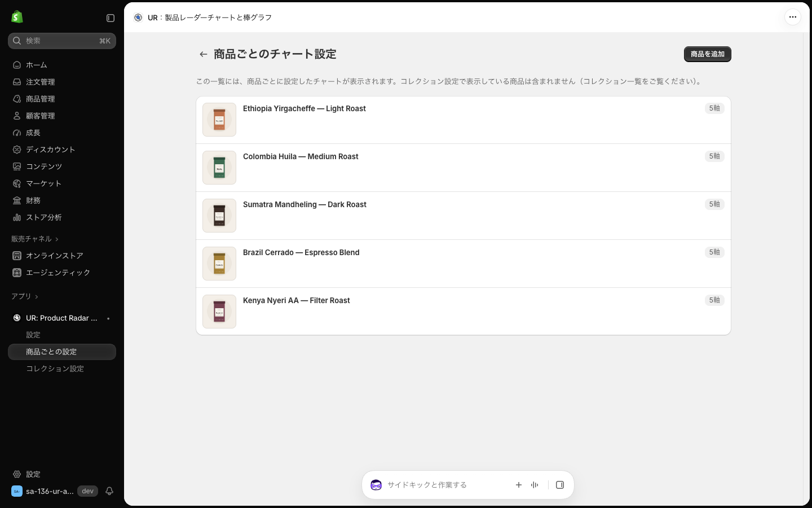Click the オンラインストア store icon
812x508 pixels.
click(x=17, y=256)
